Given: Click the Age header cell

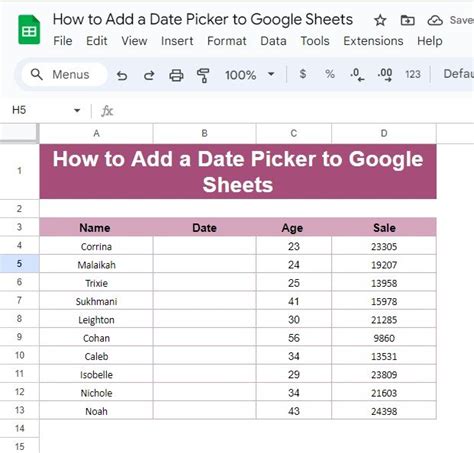Looking at the screenshot, I should click(294, 228).
